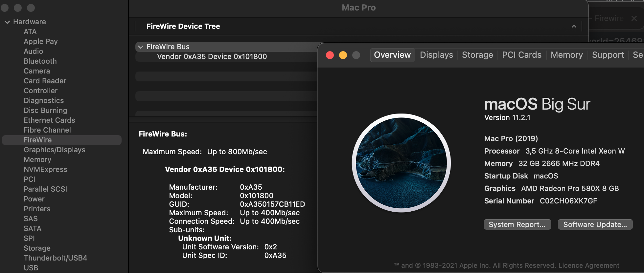This screenshot has width=644, height=273.
Task: Open the SATA category
Action: (32, 229)
